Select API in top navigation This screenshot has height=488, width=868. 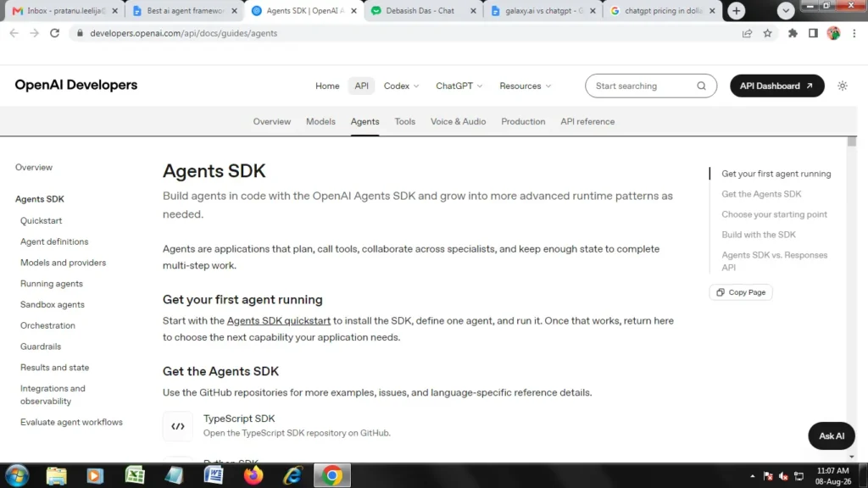pos(361,86)
